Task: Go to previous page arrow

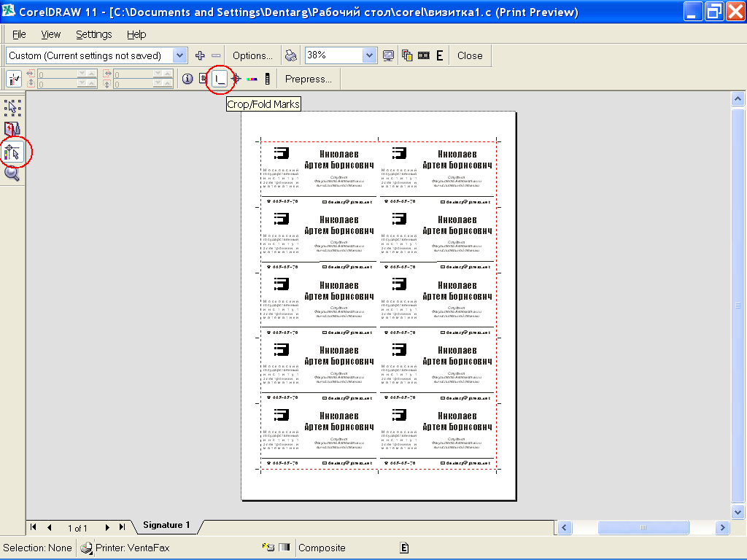Action: [50, 527]
